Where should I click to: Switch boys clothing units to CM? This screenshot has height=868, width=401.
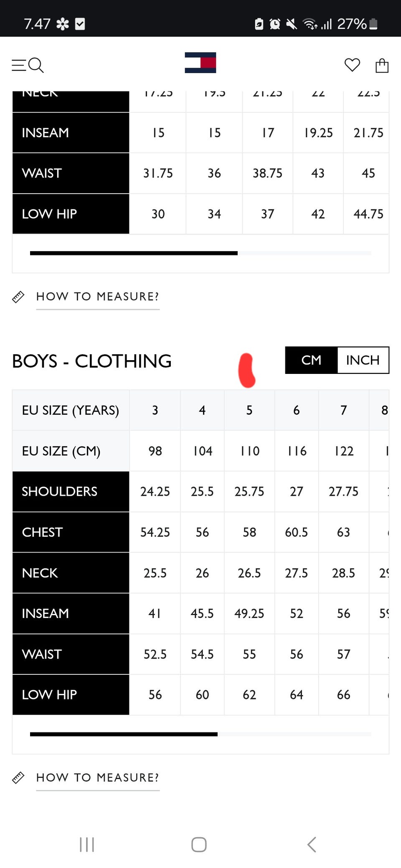click(311, 360)
